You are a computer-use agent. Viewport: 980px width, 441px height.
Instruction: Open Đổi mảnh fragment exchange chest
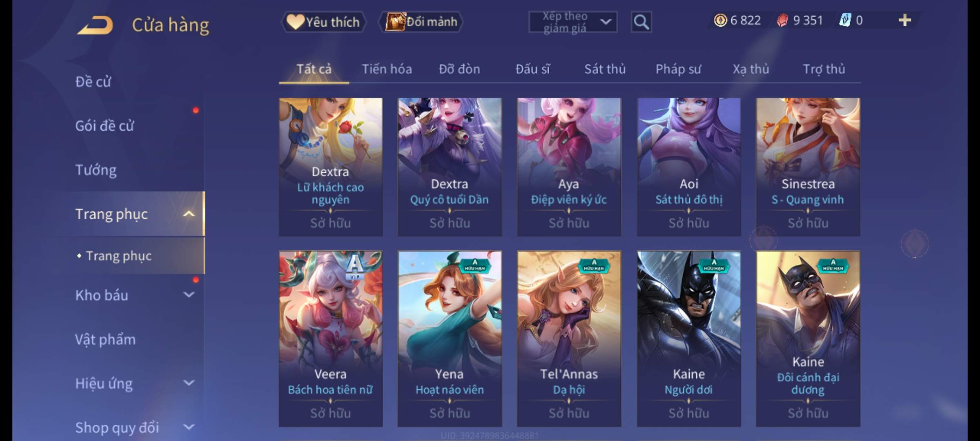coord(421,22)
